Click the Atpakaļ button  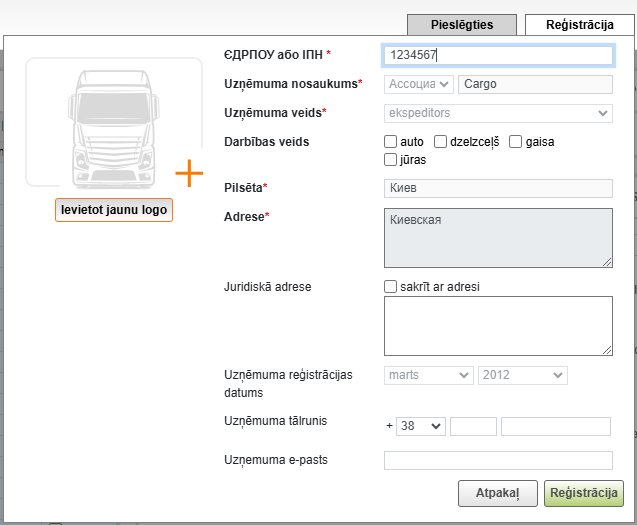490,493
